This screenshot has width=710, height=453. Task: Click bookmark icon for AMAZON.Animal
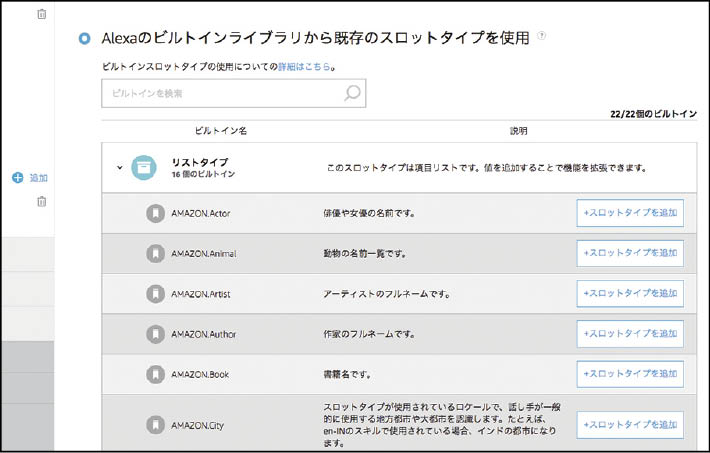pyautogui.click(x=155, y=253)
